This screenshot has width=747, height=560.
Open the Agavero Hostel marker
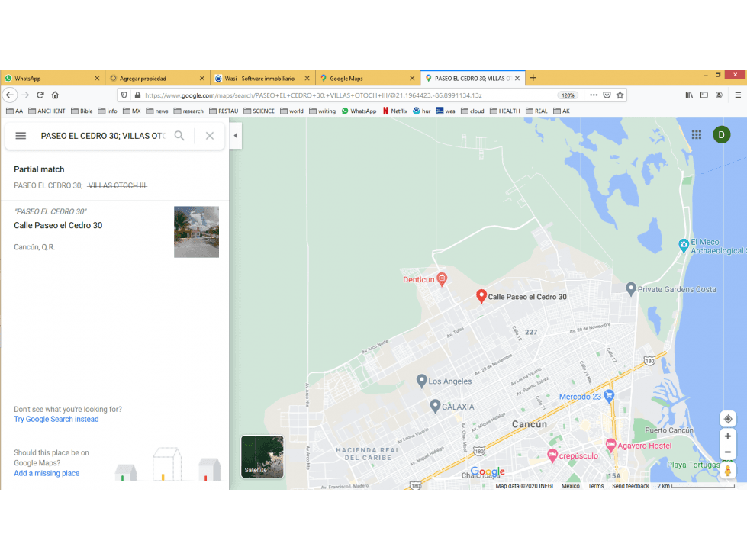610,446
